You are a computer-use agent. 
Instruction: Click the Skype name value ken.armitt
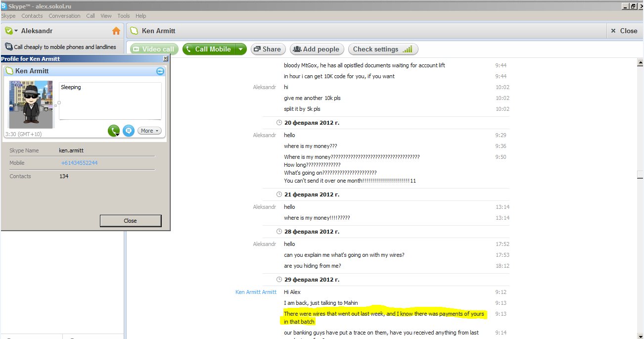pos(71,150)
